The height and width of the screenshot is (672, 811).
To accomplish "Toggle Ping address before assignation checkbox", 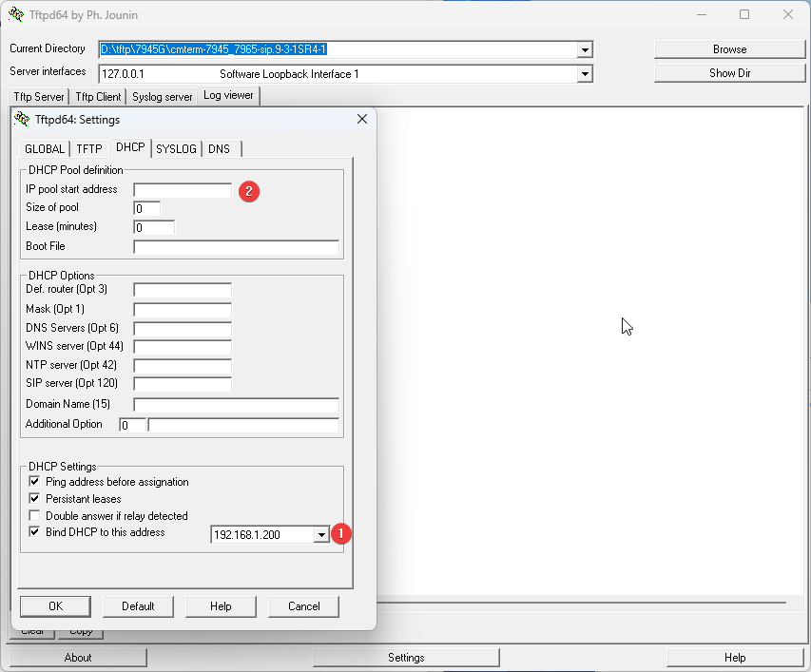I will pos(35,482).
